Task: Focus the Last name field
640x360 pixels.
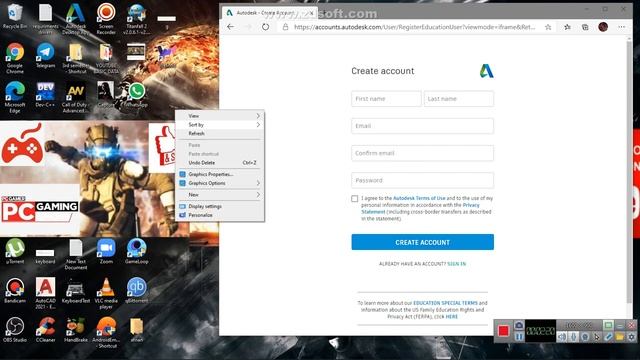Action: [x=459, y=99]
